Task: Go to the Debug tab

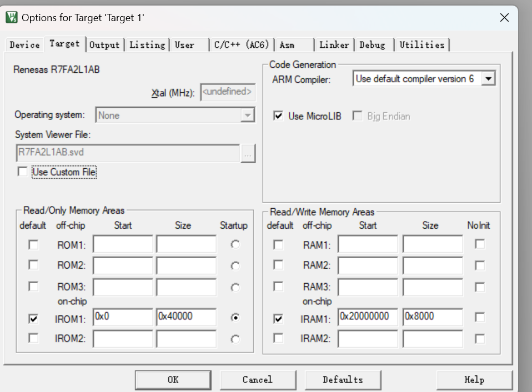Action: click(374, 45)
